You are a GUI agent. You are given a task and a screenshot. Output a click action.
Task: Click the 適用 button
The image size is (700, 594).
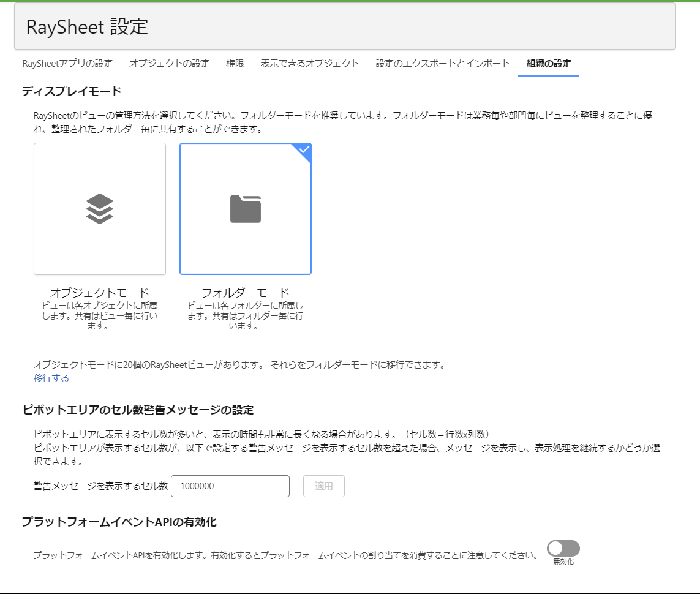coord(323,486)
